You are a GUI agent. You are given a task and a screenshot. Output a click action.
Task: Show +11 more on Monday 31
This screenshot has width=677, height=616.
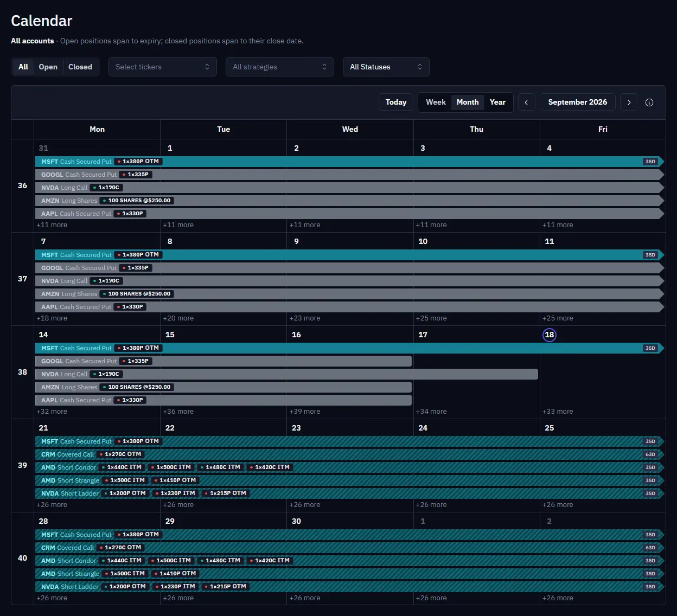point(52,225)
